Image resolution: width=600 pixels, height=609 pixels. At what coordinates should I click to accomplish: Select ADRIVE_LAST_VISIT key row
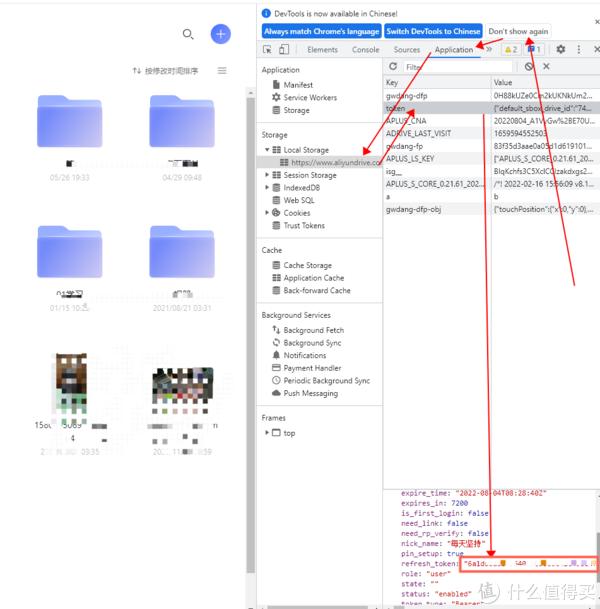(x=491, y=134)
